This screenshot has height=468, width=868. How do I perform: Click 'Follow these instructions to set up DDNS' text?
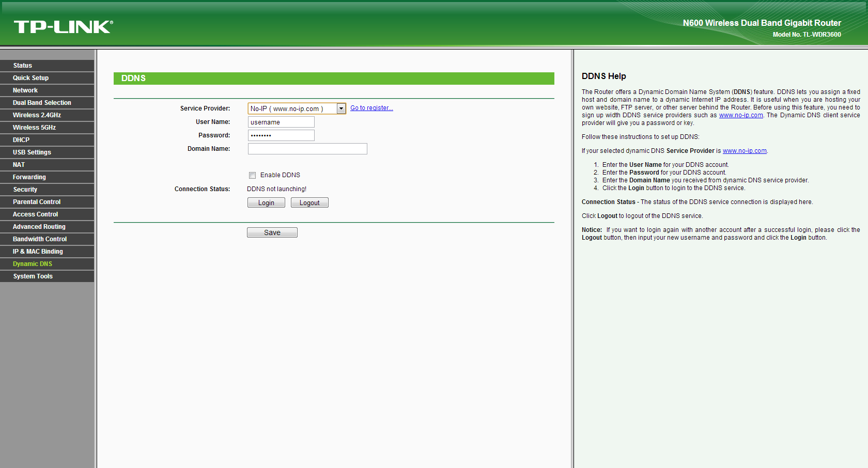[x=640, y=137]
